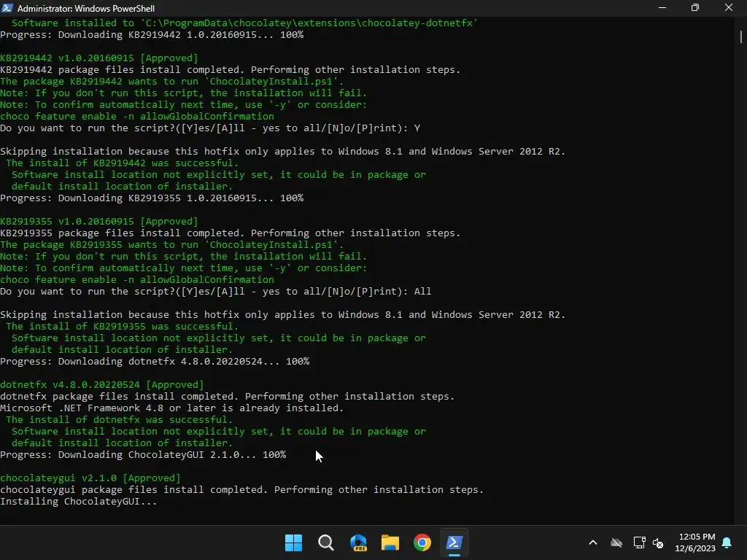Click the script prompt line answered 'Y'
Image resolution: width=747 pixels, height=560 pixels.
point(210,128)
